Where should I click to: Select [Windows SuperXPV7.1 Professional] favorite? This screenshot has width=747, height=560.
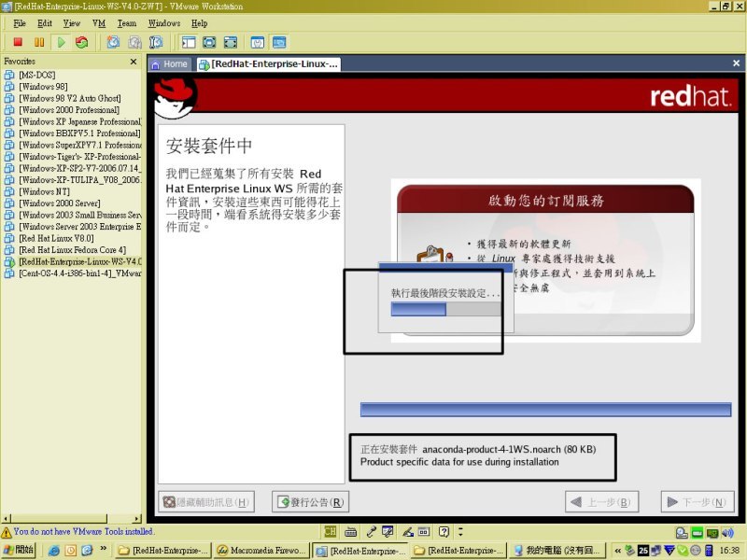tap(73, 145)
